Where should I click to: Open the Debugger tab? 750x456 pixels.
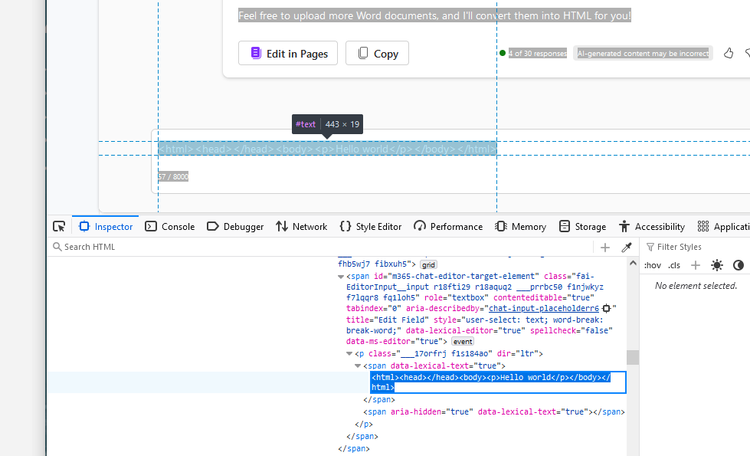(x=235, y=226)
